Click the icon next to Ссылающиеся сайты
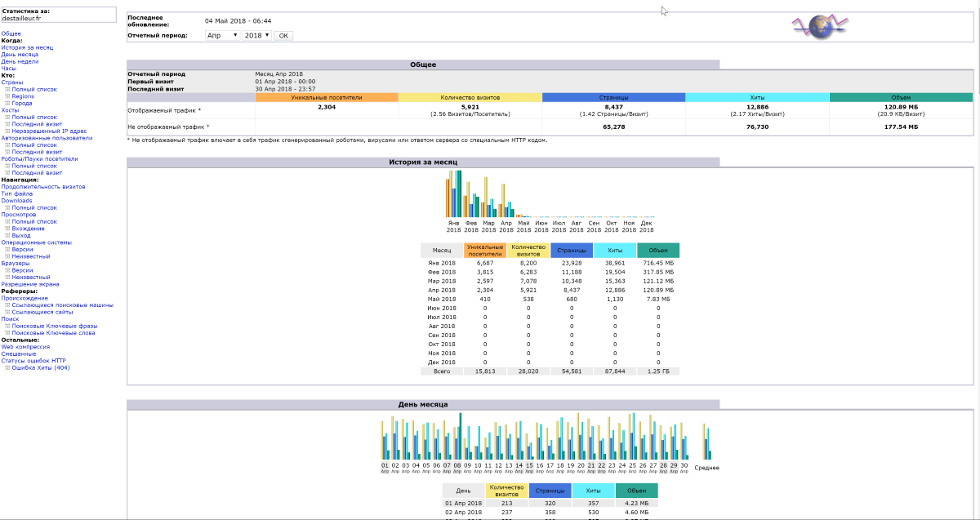980x520 pixels. point(7,312)
